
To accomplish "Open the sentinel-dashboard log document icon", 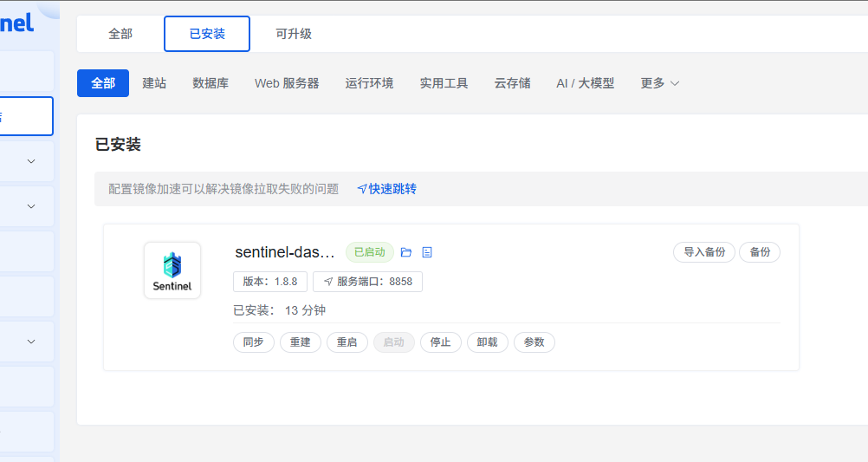I will pyautogui.click(x=427, y=252).
